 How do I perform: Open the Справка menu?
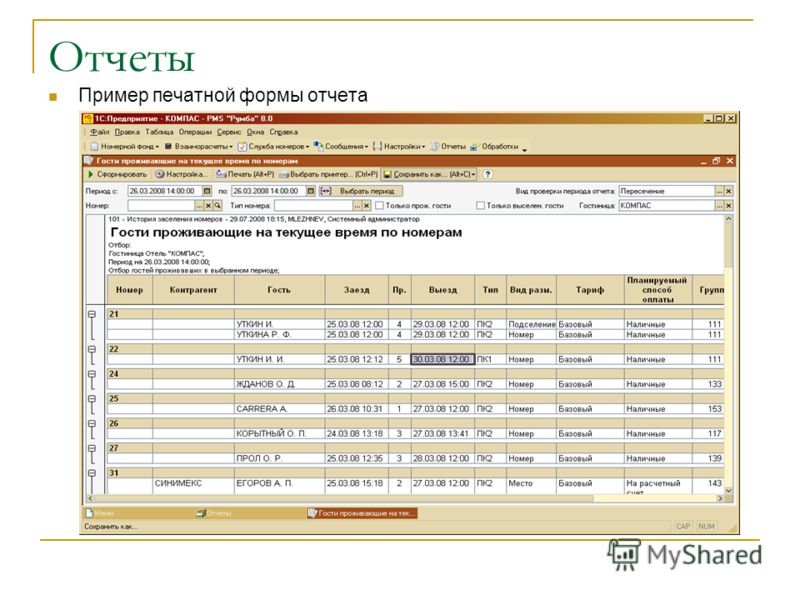pyautogui.click(x=283, y=132)
